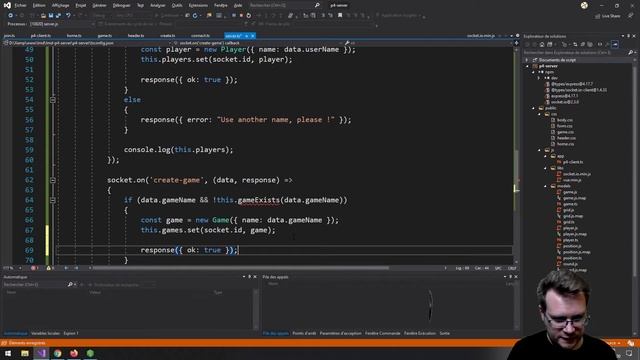Click the Solution Explorer search field
Screen dimensions: 640x360
576,52
